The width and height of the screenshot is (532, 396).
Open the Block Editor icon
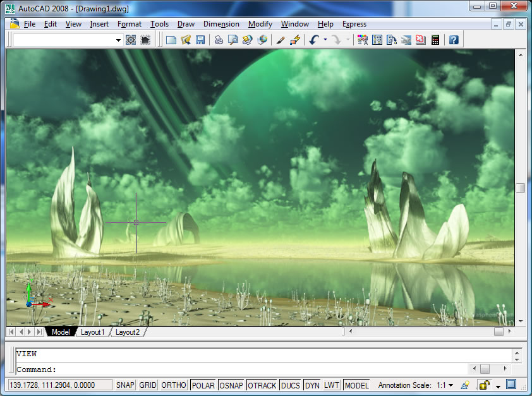click(295, 40)
